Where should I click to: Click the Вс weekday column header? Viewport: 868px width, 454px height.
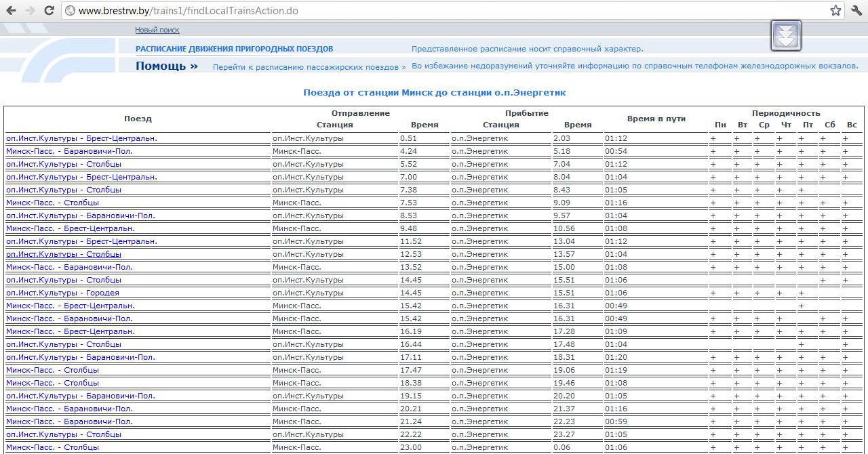pos(852,125)
